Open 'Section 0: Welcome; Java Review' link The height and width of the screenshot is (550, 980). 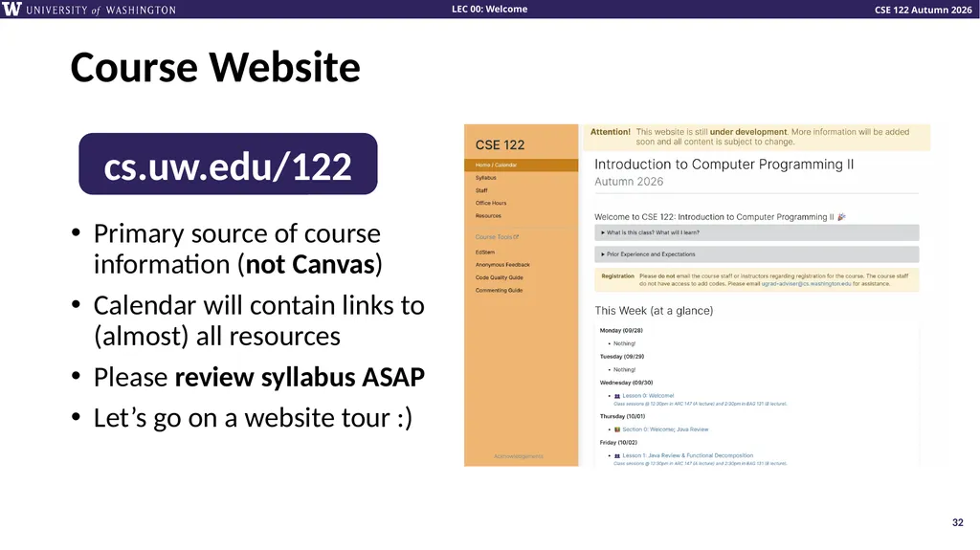(665, 430)
